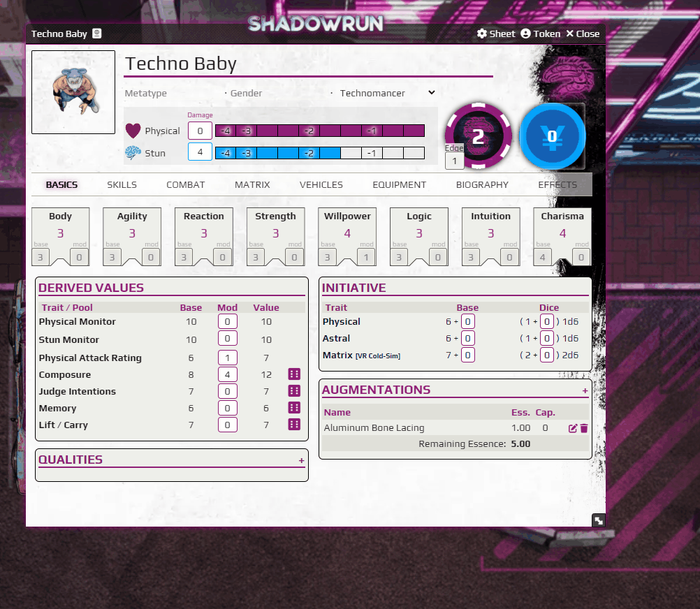The height and width of the screenshot is (609, 700).
Task: Click the -4 box on Stun monitor
Action: (x=226, y=153)
